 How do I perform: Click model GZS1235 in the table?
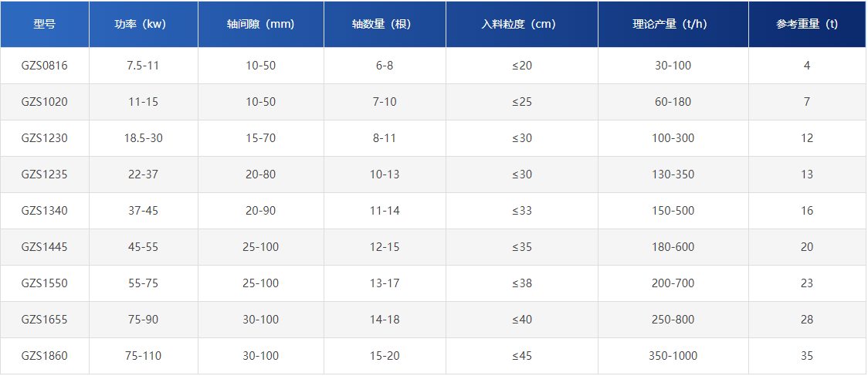pos(45,174)
